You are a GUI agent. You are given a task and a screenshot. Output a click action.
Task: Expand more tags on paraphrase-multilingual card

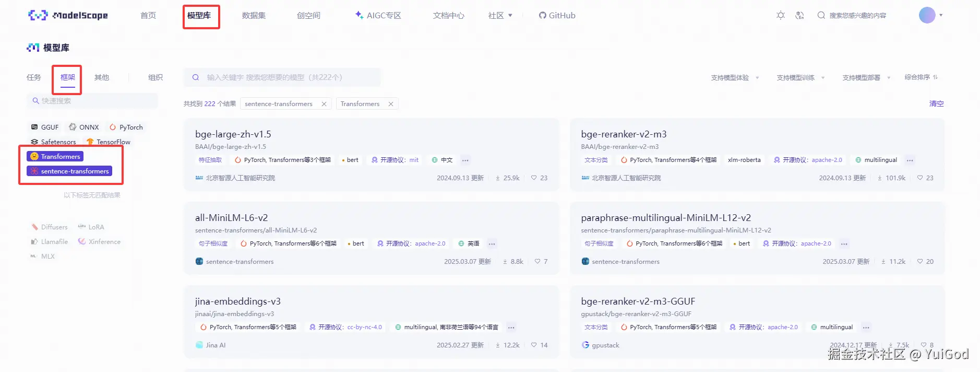pos(844,244)
